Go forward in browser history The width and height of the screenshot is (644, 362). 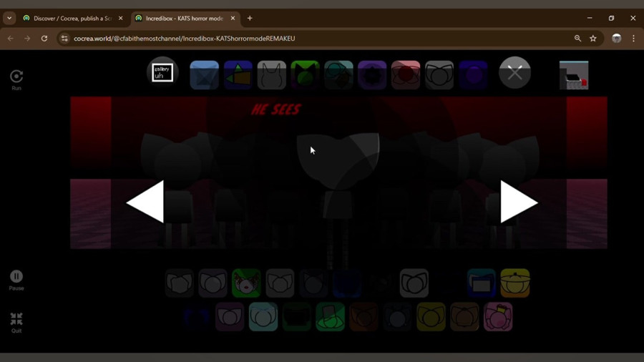point(27,38)
